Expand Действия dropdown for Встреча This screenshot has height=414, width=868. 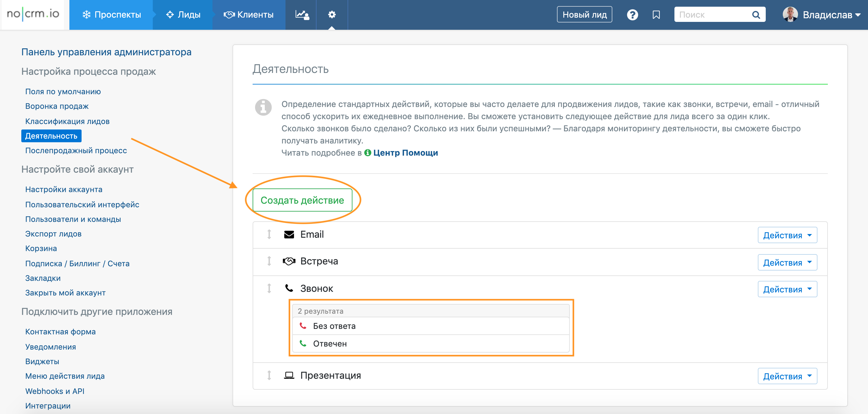point(787,263)
